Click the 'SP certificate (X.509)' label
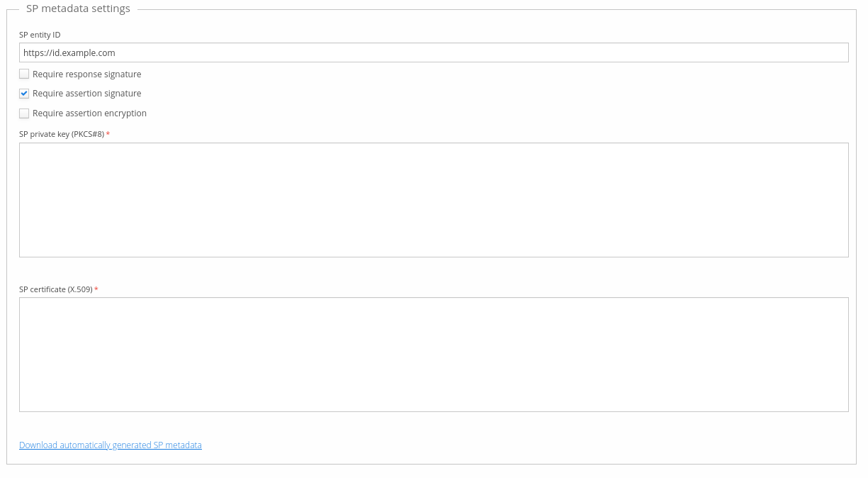This screenshot has height=478, width=868. [56, 289]
